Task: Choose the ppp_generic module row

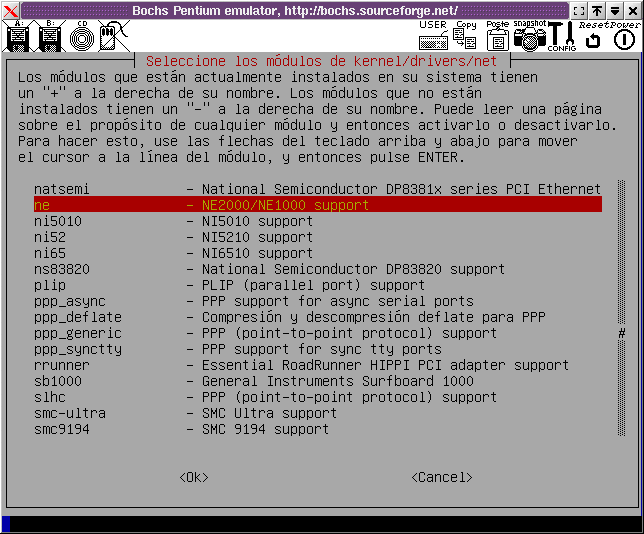Action: pos(316,333)
